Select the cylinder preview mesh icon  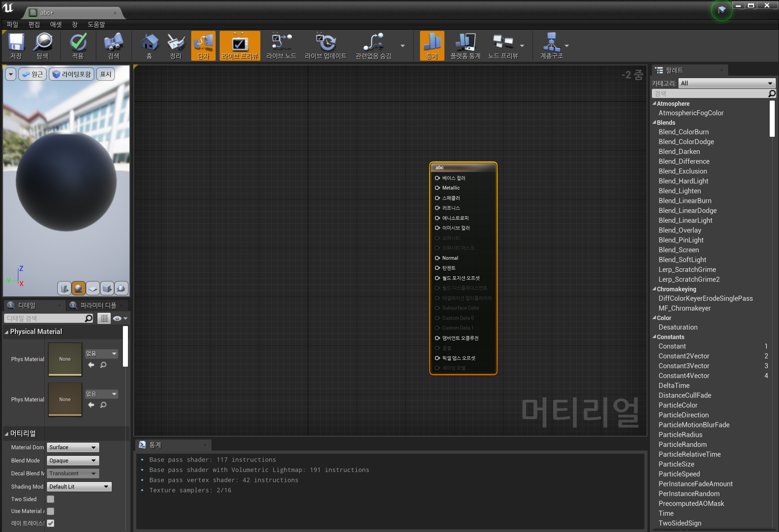click(64, 288)
